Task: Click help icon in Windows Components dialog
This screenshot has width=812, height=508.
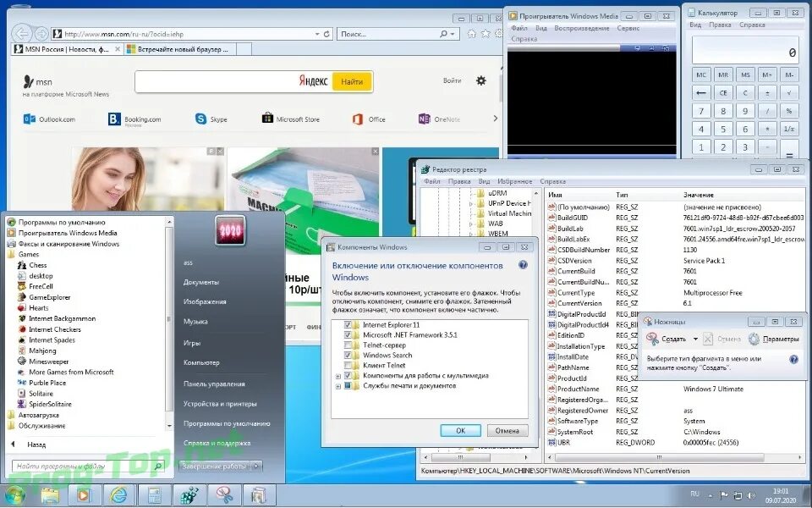Action: 523,265
